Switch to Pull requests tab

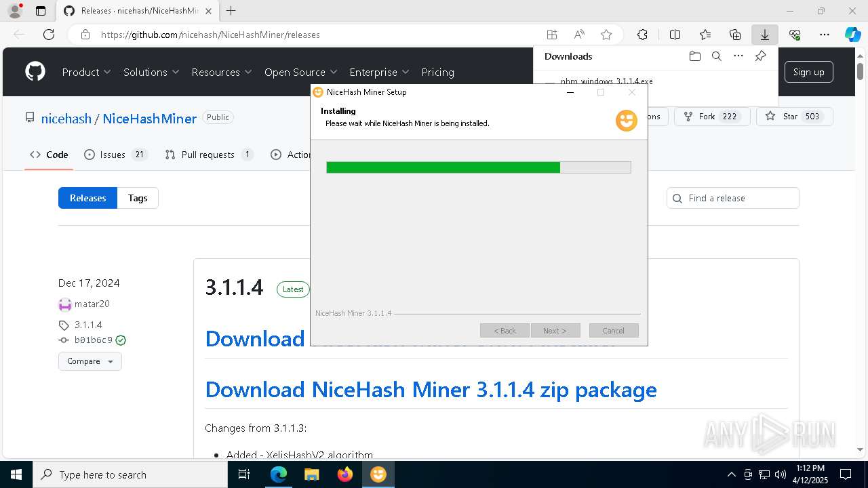coord(209,155)
